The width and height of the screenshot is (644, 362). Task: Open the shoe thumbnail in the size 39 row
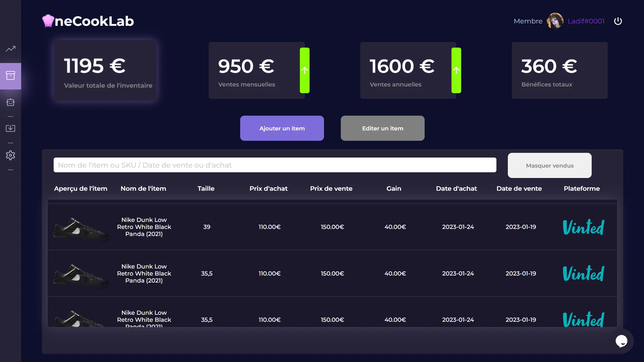pos(81,229)
